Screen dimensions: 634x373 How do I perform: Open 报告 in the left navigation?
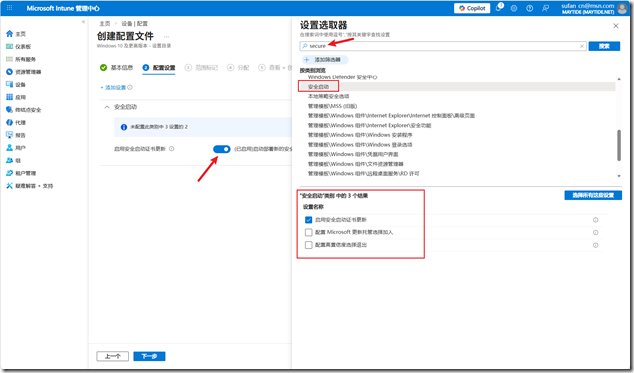tap(16, 135)
